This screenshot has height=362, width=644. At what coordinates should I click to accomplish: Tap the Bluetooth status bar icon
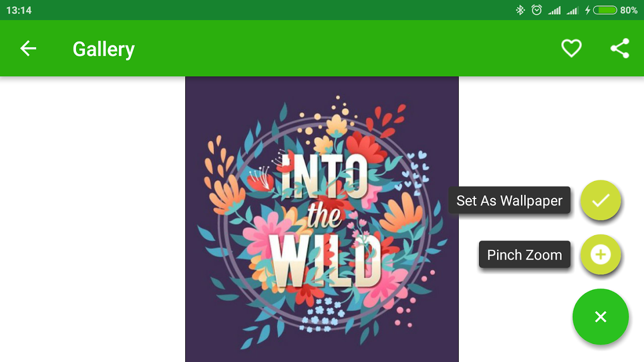pos(520,10)
